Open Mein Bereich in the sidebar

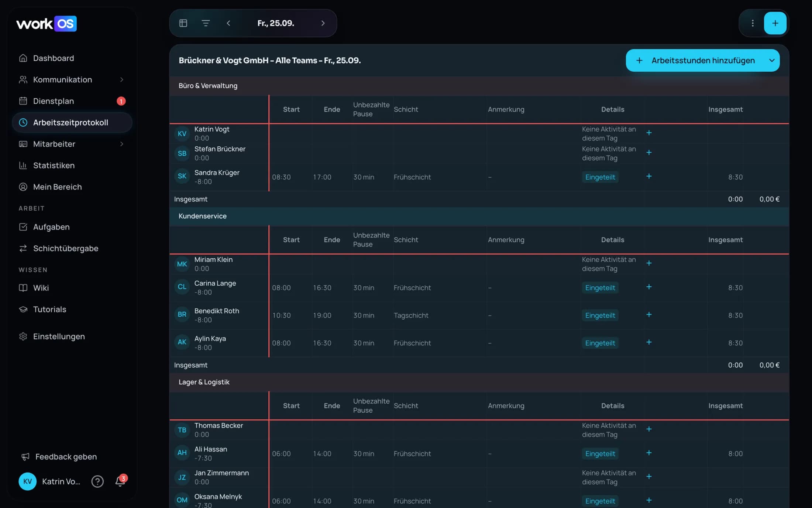[x=72, y=187]
